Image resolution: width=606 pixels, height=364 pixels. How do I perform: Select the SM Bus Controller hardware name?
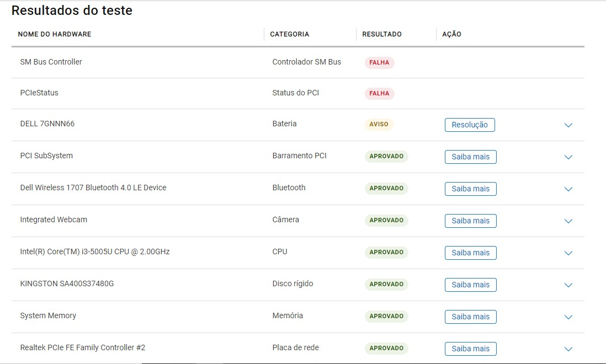tap(51, 62)
